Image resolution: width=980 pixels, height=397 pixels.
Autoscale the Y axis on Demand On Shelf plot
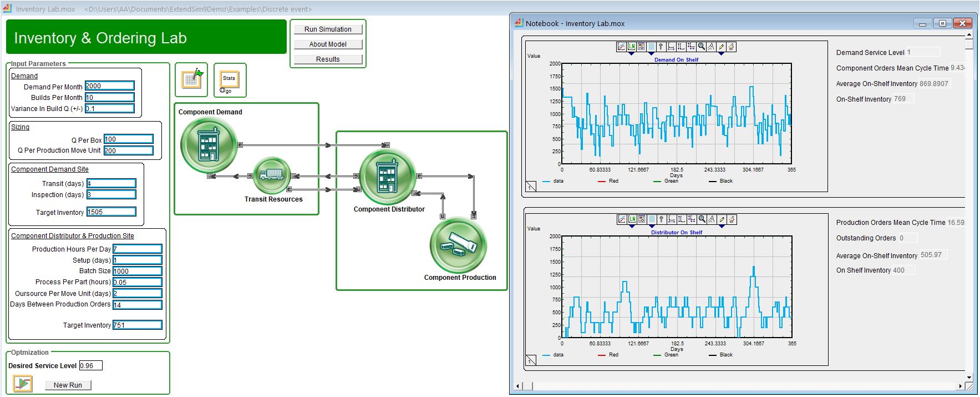click(x=681, y=47)
